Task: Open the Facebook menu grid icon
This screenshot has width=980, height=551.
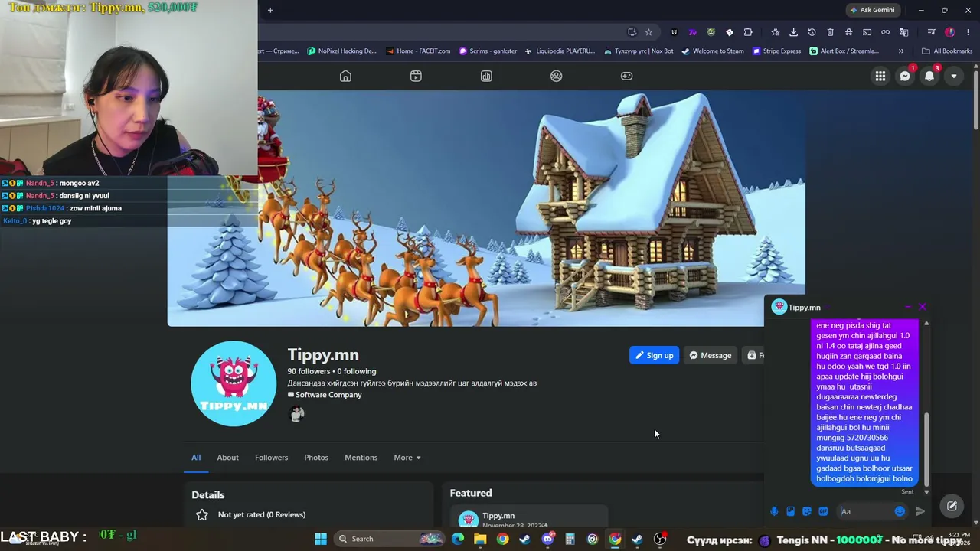Action: (880, 76)
